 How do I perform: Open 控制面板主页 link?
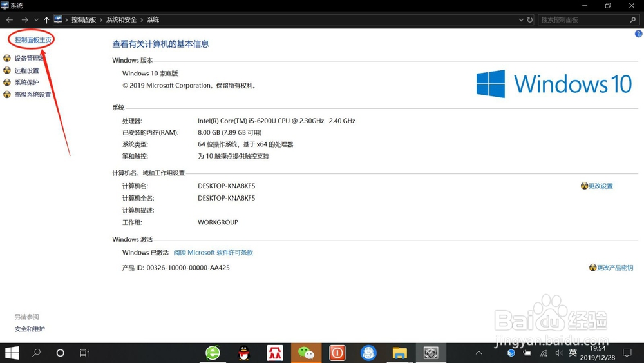click(x=33, y=40)
